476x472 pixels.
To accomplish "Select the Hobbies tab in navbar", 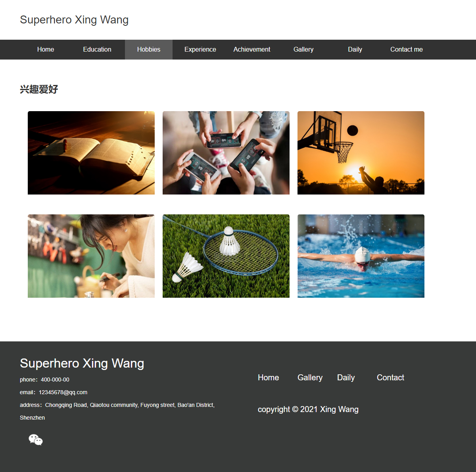I will [149, 50].
